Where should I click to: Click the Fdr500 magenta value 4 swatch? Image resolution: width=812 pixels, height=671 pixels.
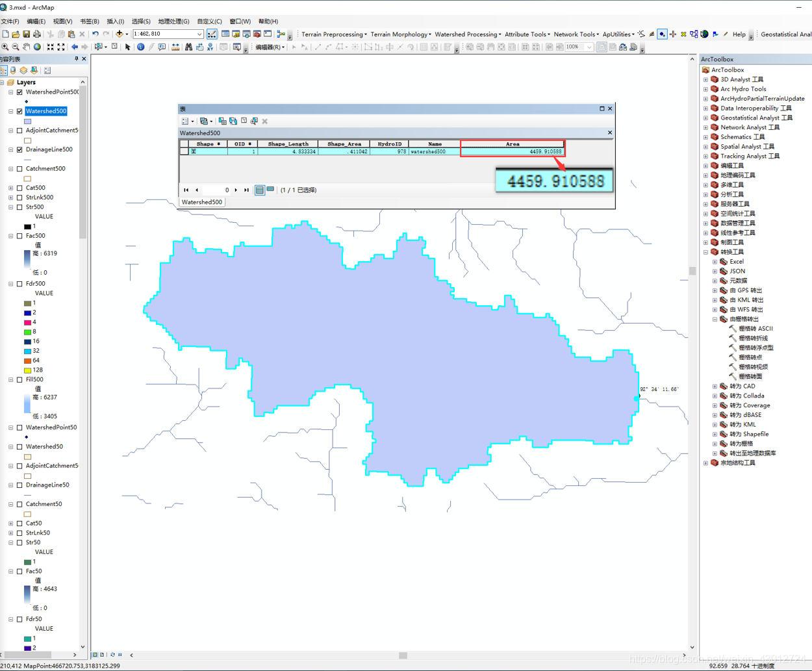point(27,322)
